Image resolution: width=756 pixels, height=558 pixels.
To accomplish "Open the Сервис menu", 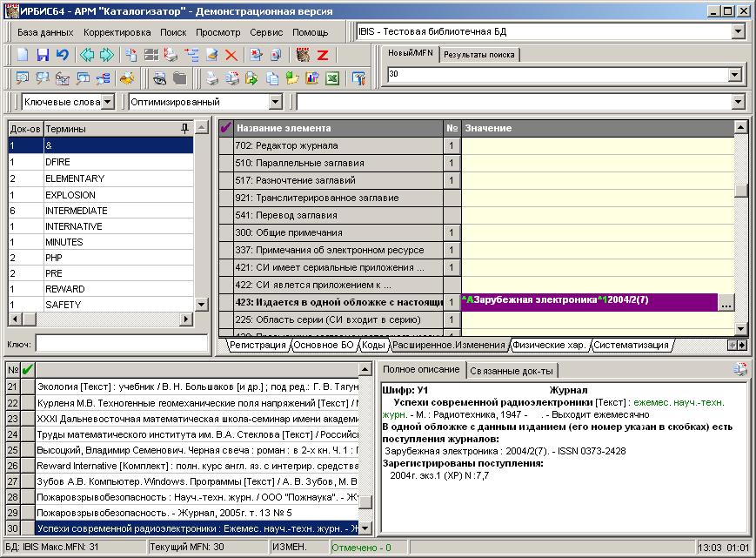I will [266, 32].
